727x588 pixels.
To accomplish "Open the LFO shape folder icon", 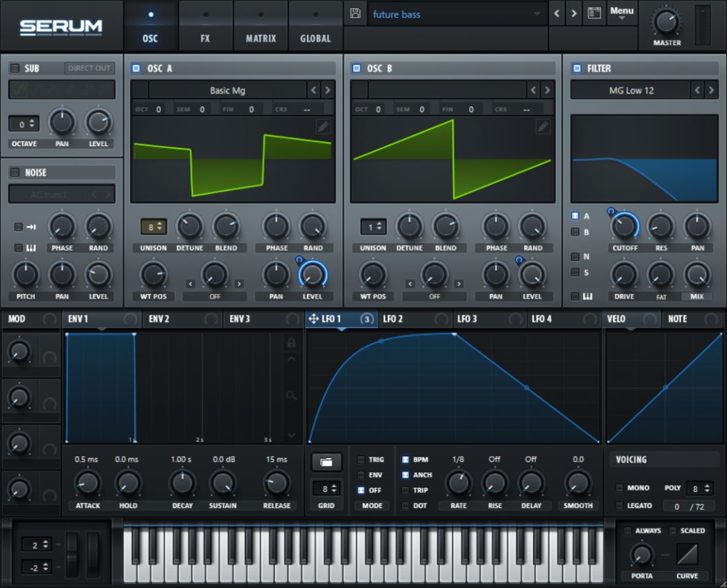I will (326, 462).
